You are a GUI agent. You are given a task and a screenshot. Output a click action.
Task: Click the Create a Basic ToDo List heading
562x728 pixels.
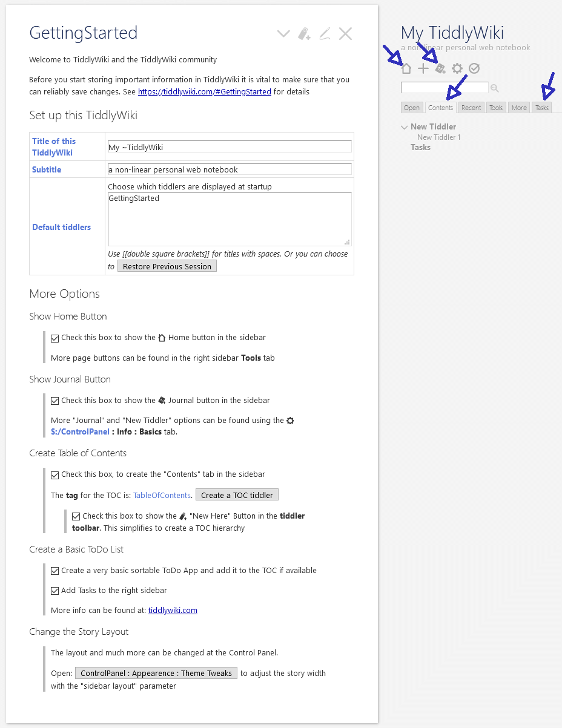coord(76,549)
